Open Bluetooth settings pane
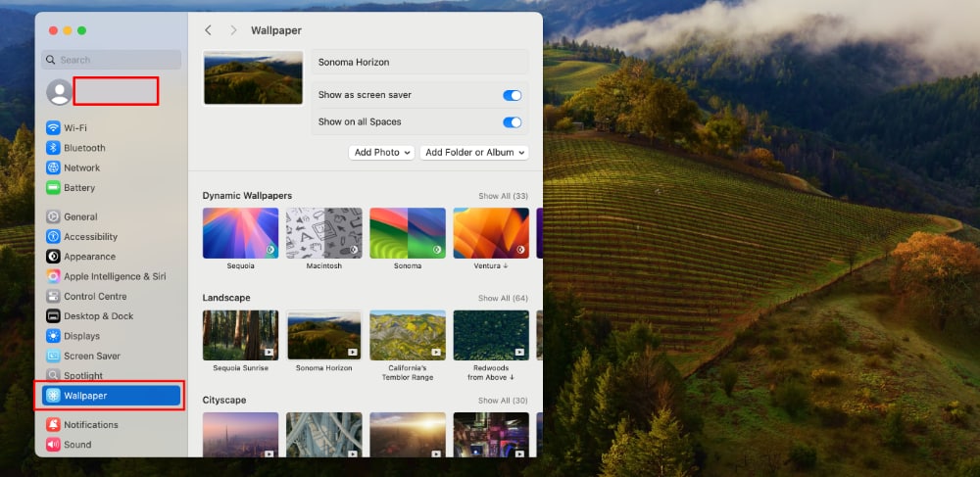The height and width of the screenshot is (477, 980). 112,148
